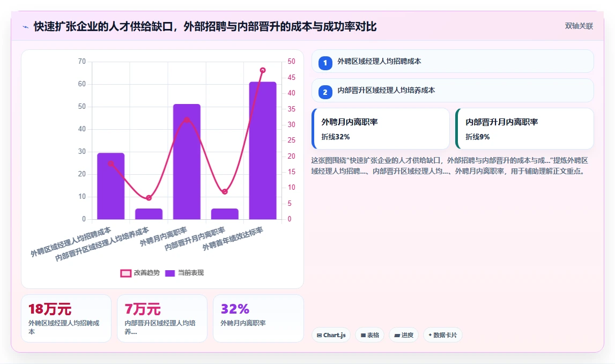615x364 pixels.
Task: Click the 18万元 stat card
Action: click(x=66, y=318)
